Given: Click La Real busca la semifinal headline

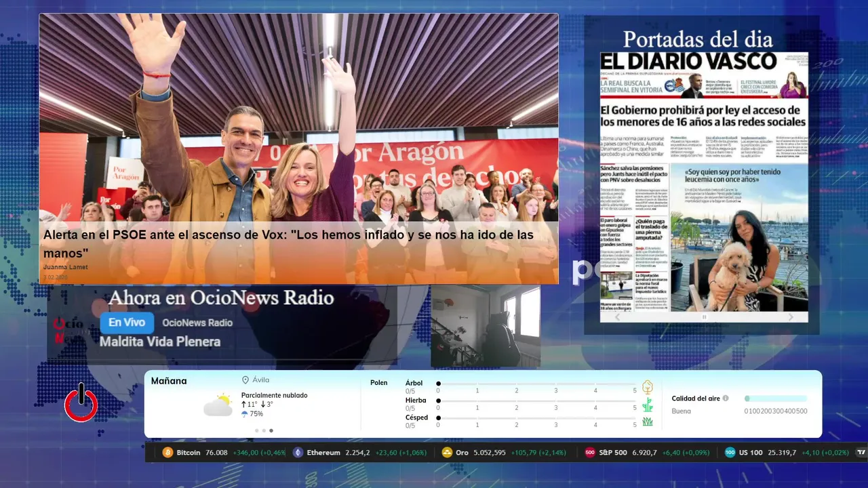Looking at the screenshot, I should coord(631,86).
